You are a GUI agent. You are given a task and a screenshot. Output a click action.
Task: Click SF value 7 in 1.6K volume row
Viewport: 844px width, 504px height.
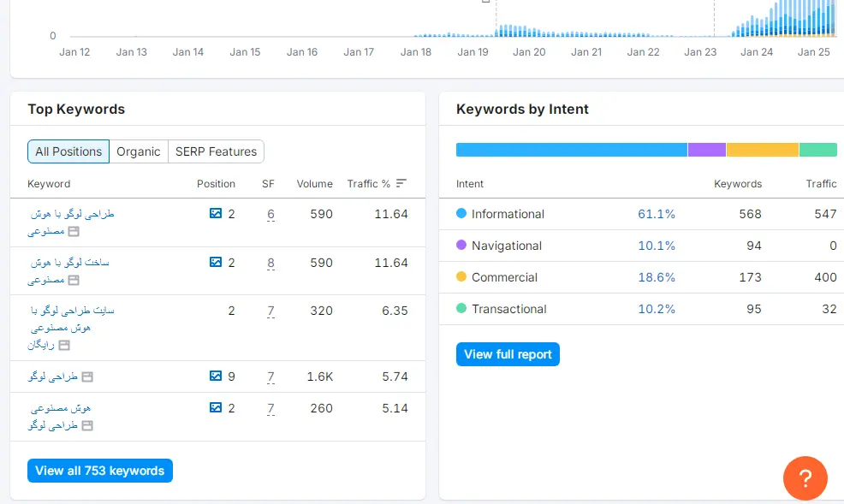coord(270,377)
